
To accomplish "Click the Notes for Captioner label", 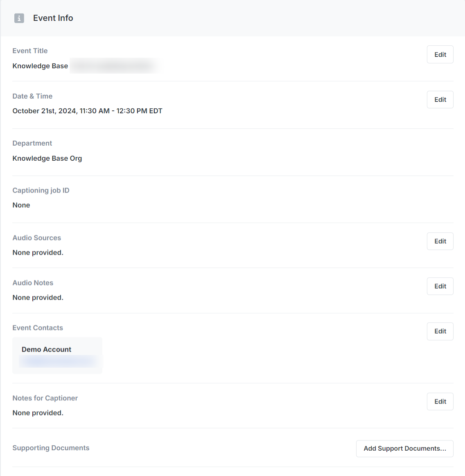I will pyautogui.click(x=45, y=398).
